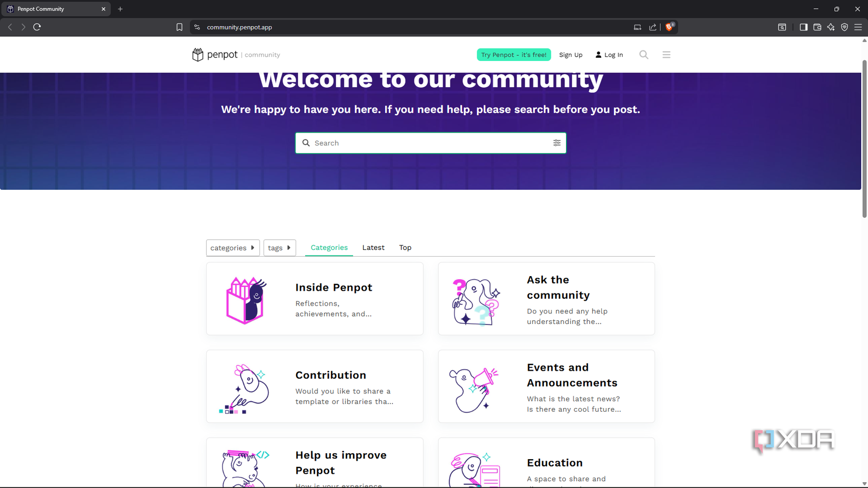The image size is (868, 488).
Task: Expand the tags filter dropdown
Action: pyautogui.click(x=279, y=248)
